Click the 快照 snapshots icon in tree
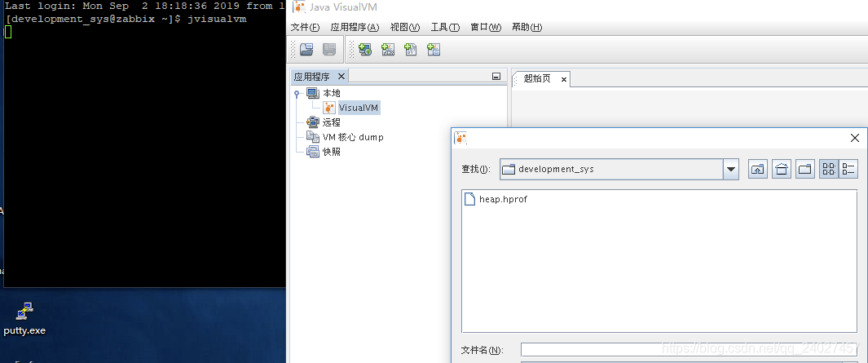This screenshot has width=868, height=363. tap(313, 151)
